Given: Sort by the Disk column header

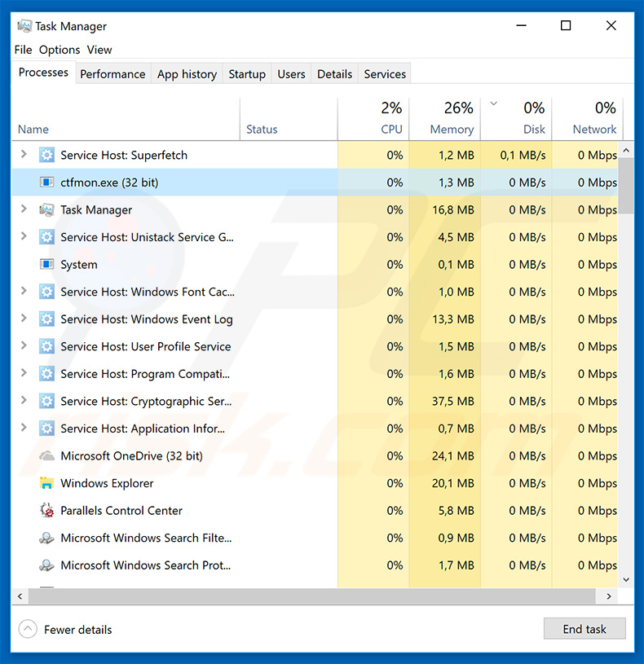Looking at the screenshot, I should point(516,120).
